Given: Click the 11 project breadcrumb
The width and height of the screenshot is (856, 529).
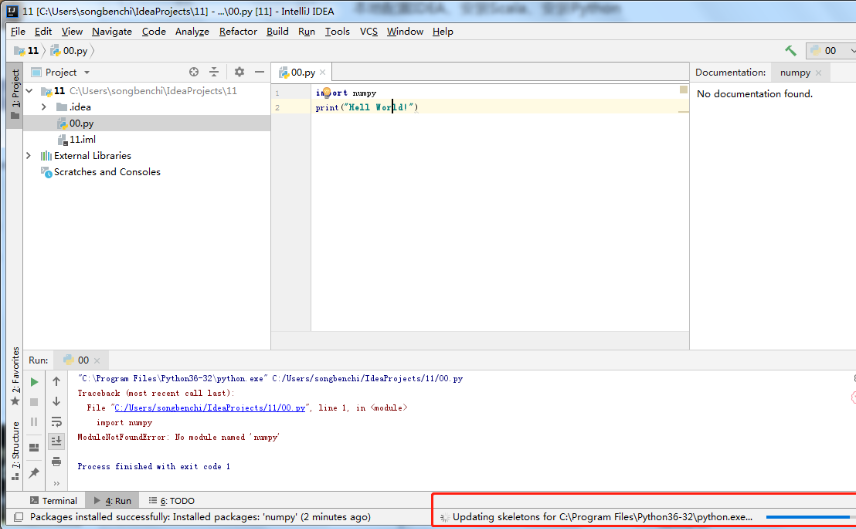Looking at the screenshot, I should (x=27, y=51).
